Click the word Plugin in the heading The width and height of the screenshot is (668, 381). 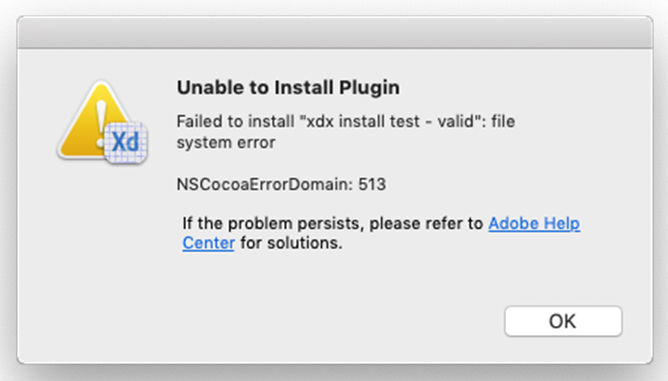(x=369, y=88)
